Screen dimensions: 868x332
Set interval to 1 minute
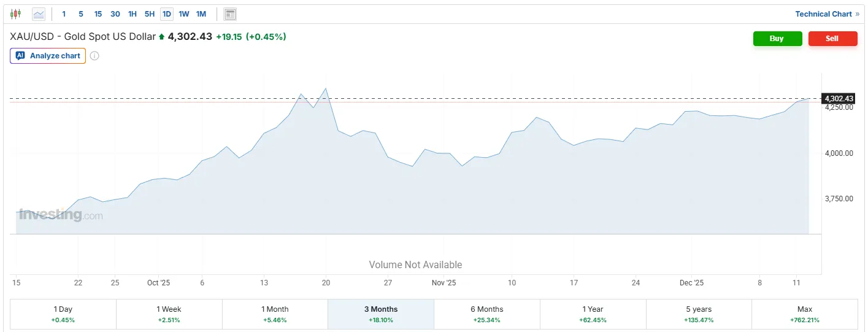pyautogui.click(x=64, y=14)
